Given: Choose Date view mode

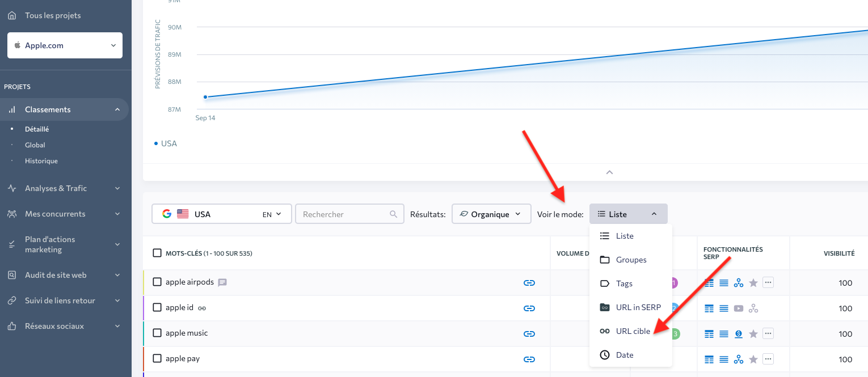Looking at the screenshot, I should (631, 355).
